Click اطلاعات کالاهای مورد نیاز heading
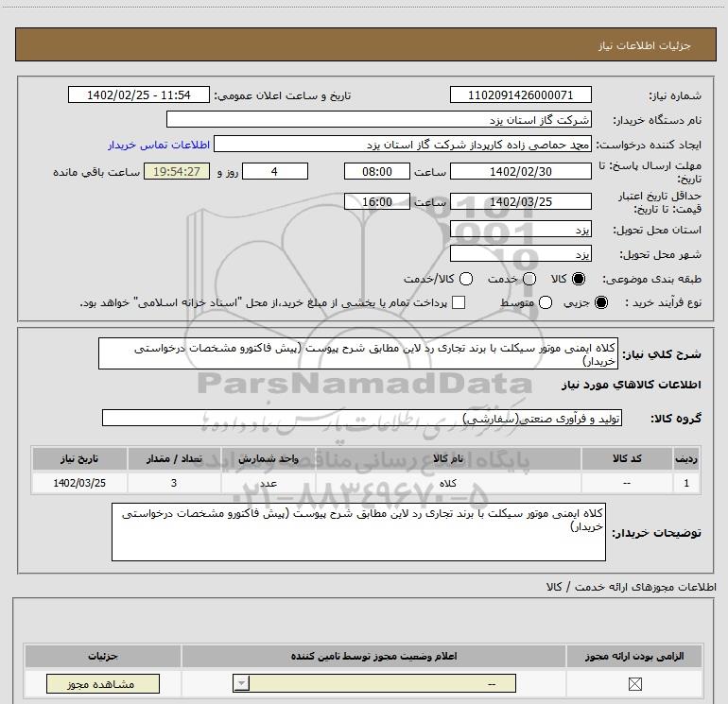 [631, 385]
